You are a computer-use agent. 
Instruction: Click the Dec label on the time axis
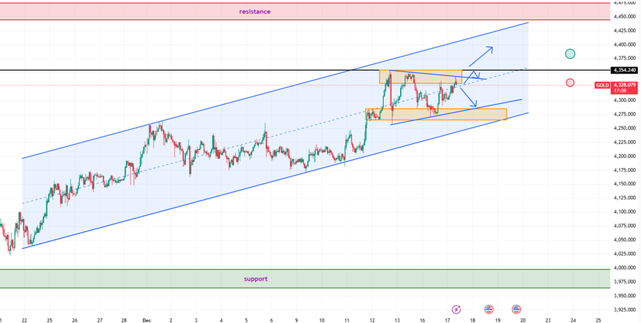point(145,319)
